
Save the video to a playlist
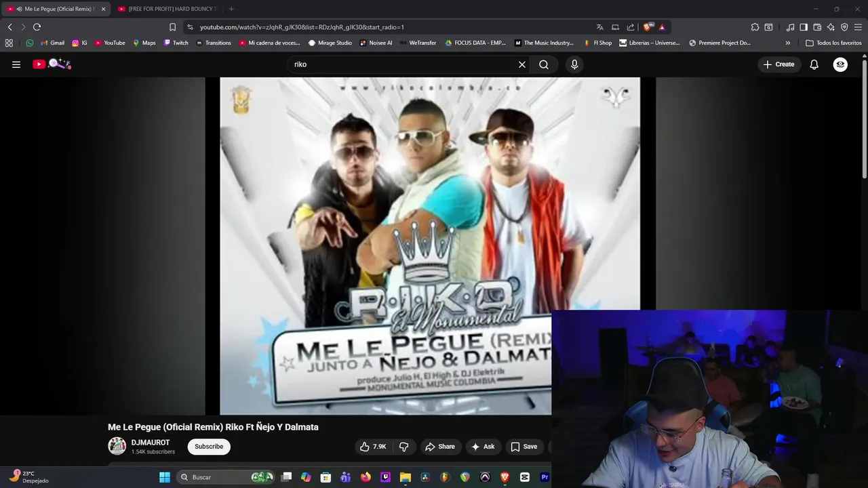[x=524, y=447]
